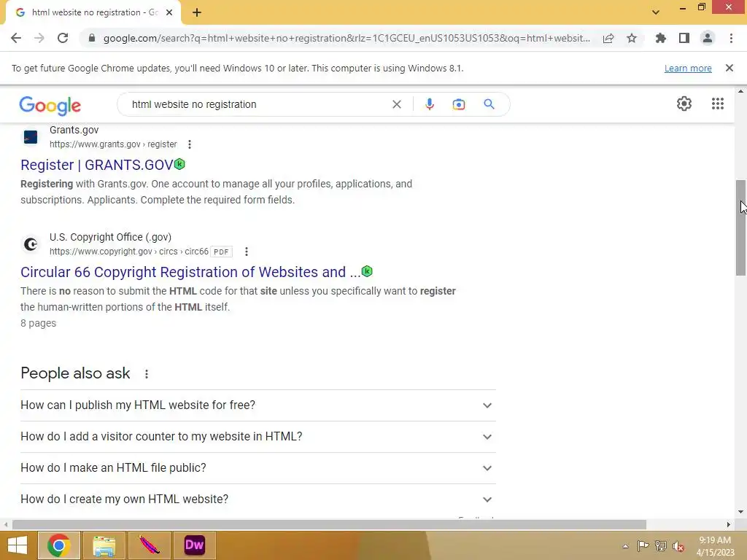This screenshot has width=747, height=560.
Task: Open File Explorer from the taskbar
Action: 104,545
